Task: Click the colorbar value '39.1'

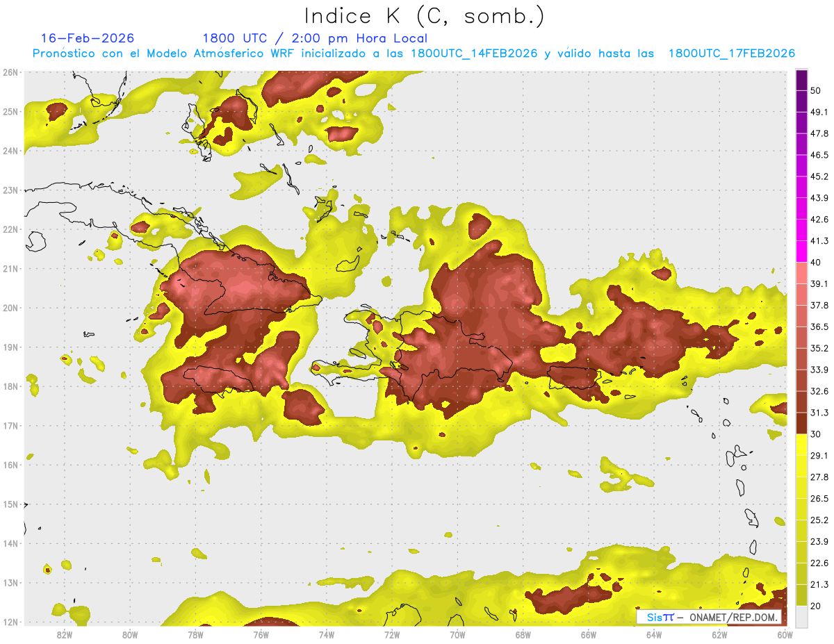Action: pyautogui.click(x=819, y=284)
